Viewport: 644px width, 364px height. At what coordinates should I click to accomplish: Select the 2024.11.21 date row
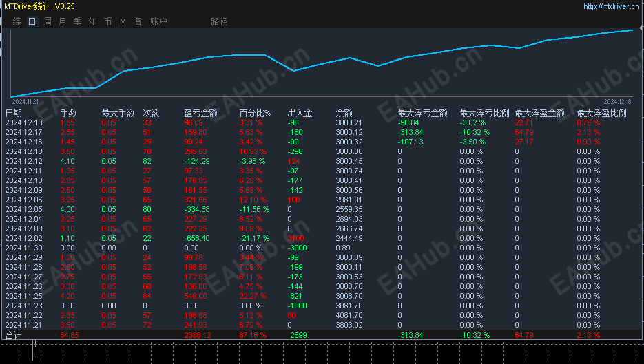(x=24, y=325)
